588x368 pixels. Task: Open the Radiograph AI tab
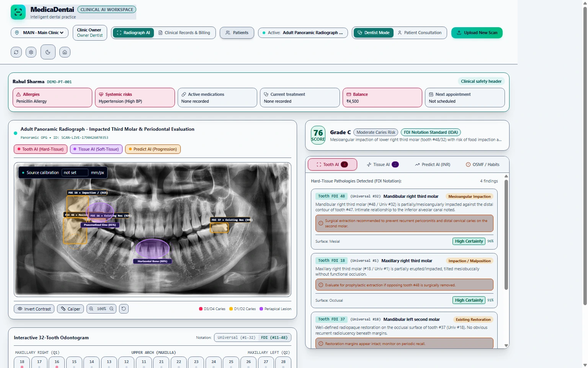[x=133, y=33]
